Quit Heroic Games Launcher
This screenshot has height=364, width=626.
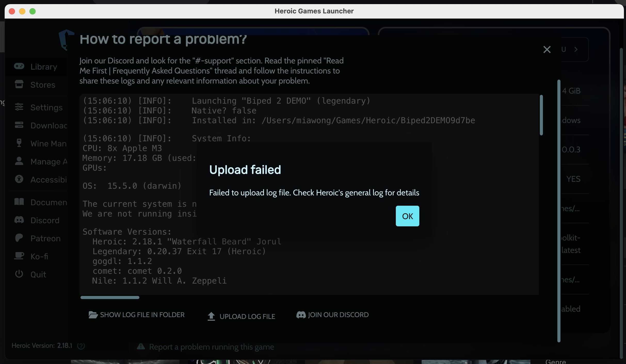coord(38,274)
